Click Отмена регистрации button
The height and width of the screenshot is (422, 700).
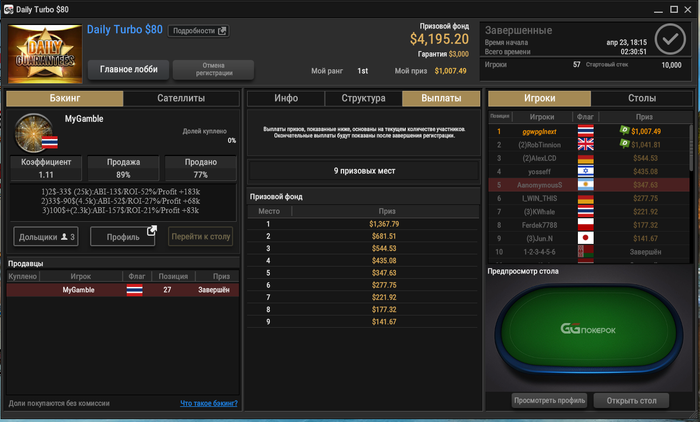[214, 70]
